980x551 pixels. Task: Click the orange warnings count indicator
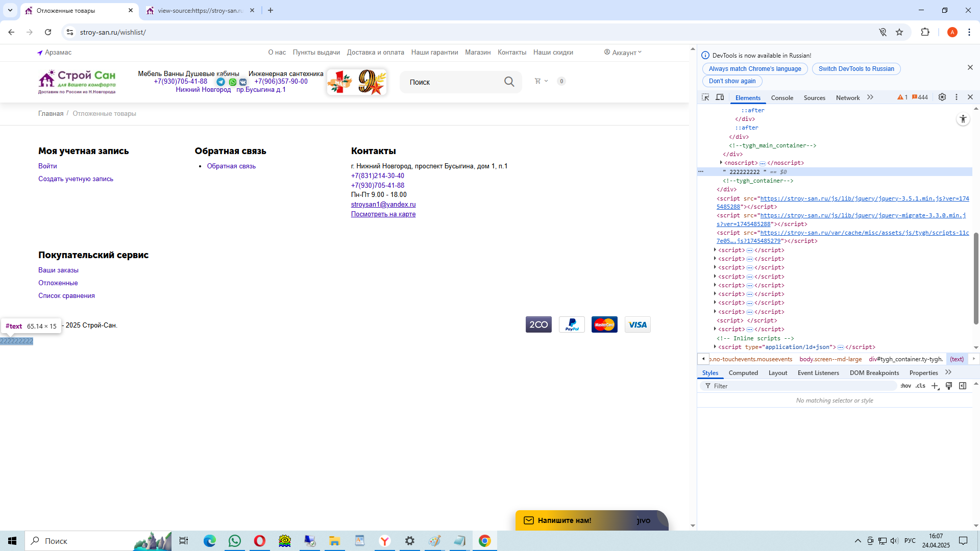[x=902, y=97]
